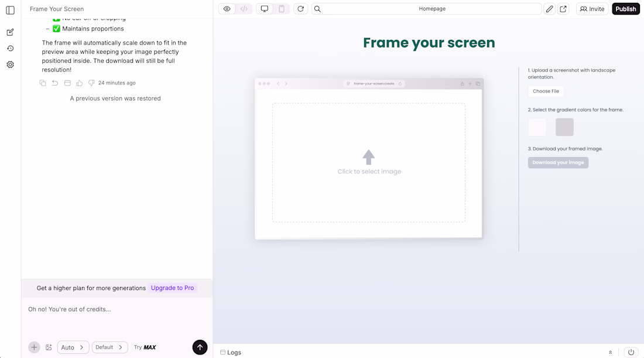Send message with arrow button

(200, 347)
